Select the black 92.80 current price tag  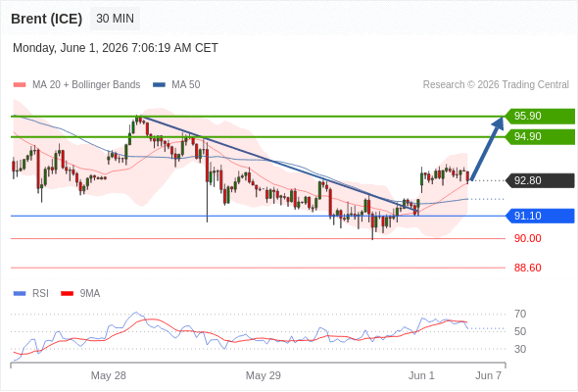540,180
